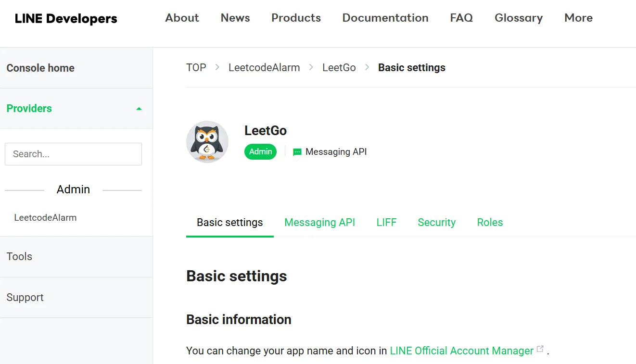Focus the provider Search field

pos(73,154)
